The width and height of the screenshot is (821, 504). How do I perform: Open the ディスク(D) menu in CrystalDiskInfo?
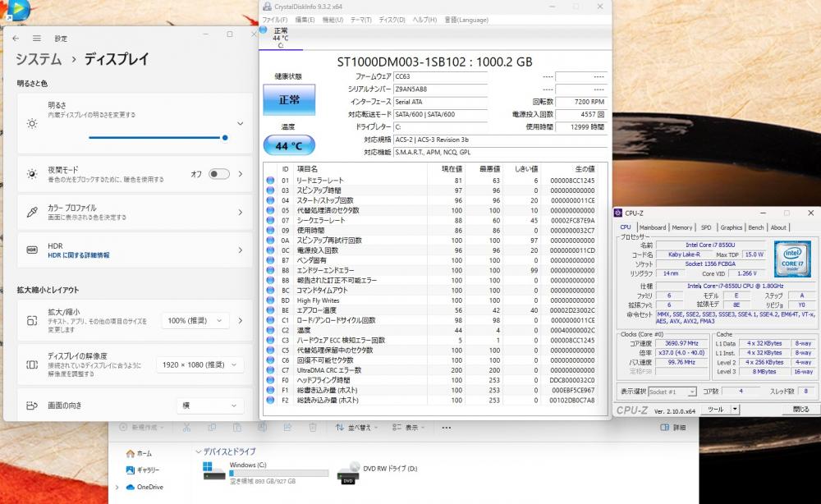tap(392, 20)
